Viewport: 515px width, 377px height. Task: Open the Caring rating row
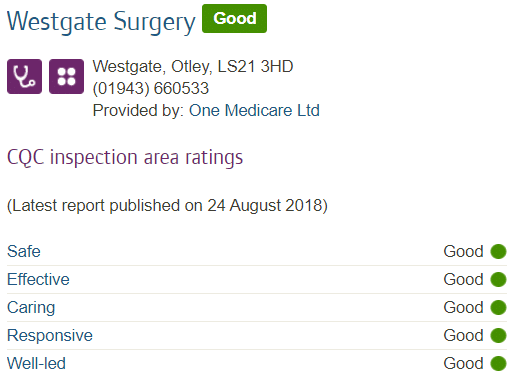[257, 307]
